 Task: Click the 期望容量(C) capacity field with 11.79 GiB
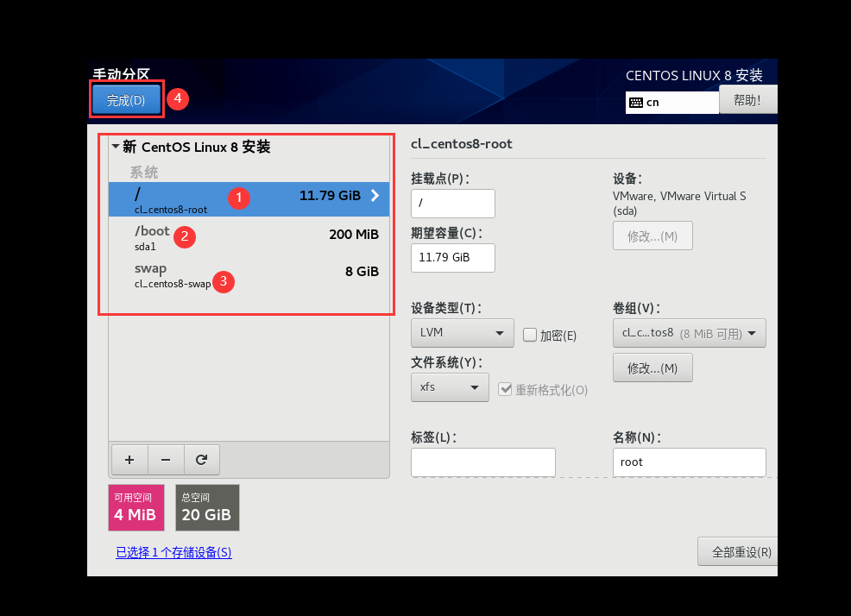coord(453,258)
